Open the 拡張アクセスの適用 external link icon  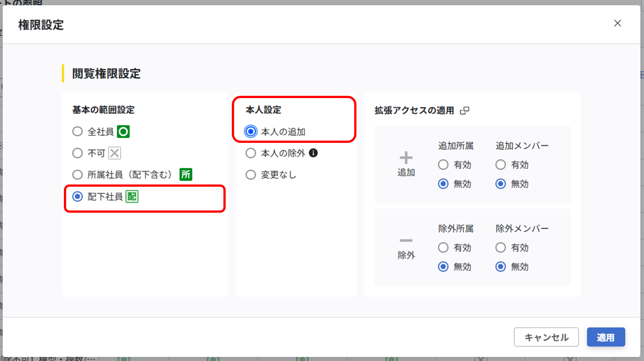tap(464, 110)
